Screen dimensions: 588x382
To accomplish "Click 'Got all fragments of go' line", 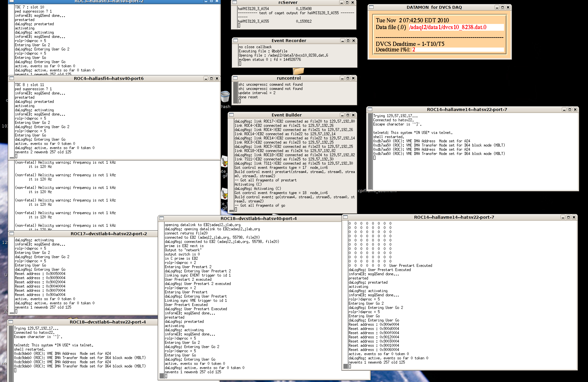I will (260, 205).
